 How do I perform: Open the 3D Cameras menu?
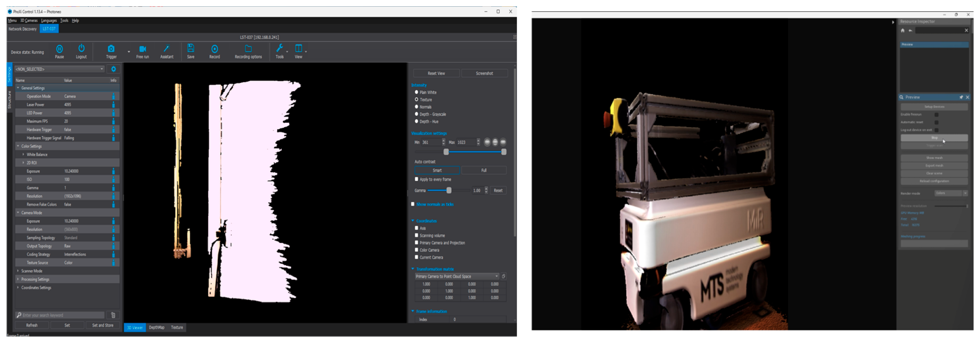[x=29, y=21]
